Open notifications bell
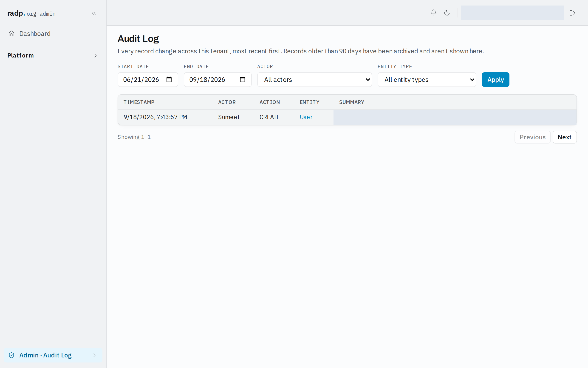The width and height of the screenshot is (588, 368). pyautogui.click(x=433, y=13)
